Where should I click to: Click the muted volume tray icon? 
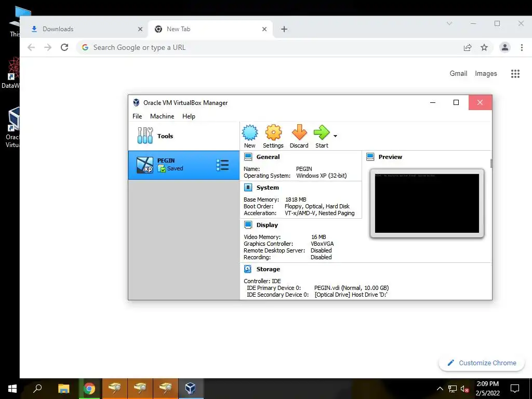[x=465, y=389]
